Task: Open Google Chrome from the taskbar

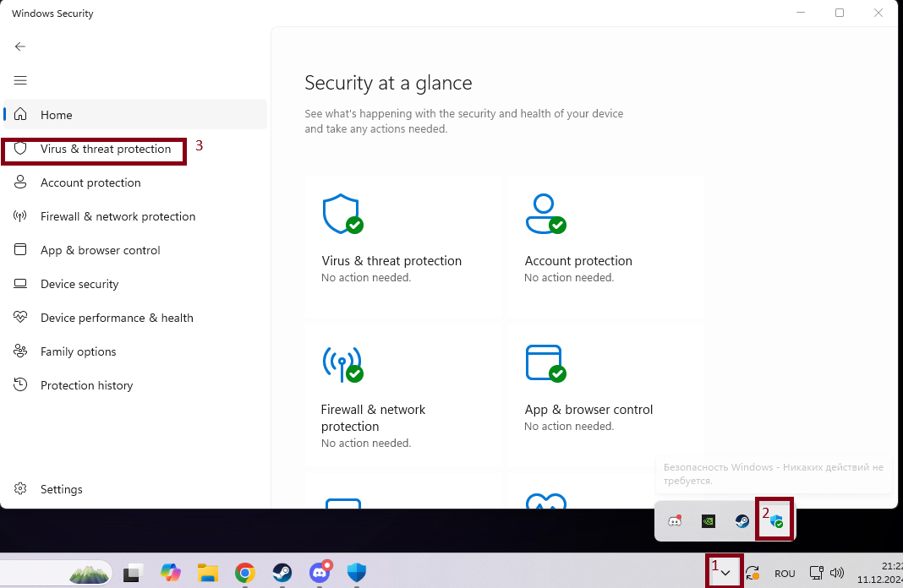Action: 245,574
